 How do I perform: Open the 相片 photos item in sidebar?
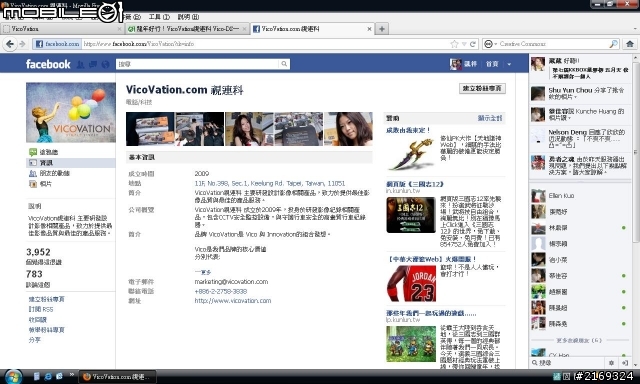(x=40, y=184)
